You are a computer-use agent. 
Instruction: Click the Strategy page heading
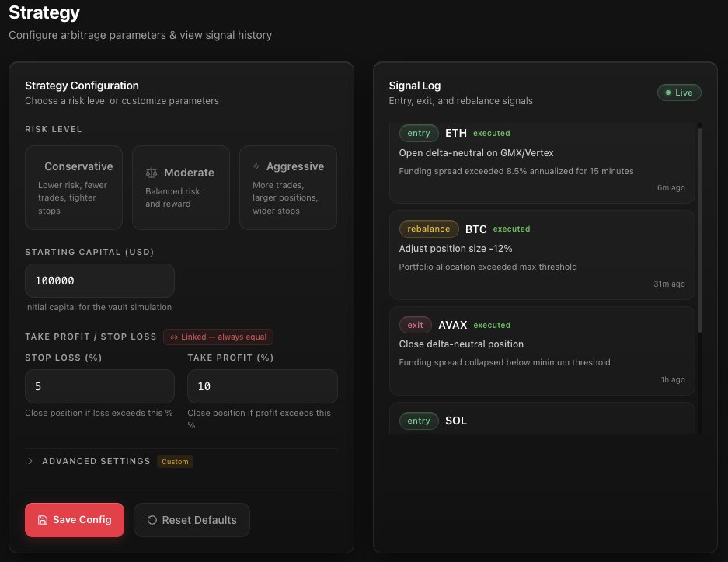point(44,12)
